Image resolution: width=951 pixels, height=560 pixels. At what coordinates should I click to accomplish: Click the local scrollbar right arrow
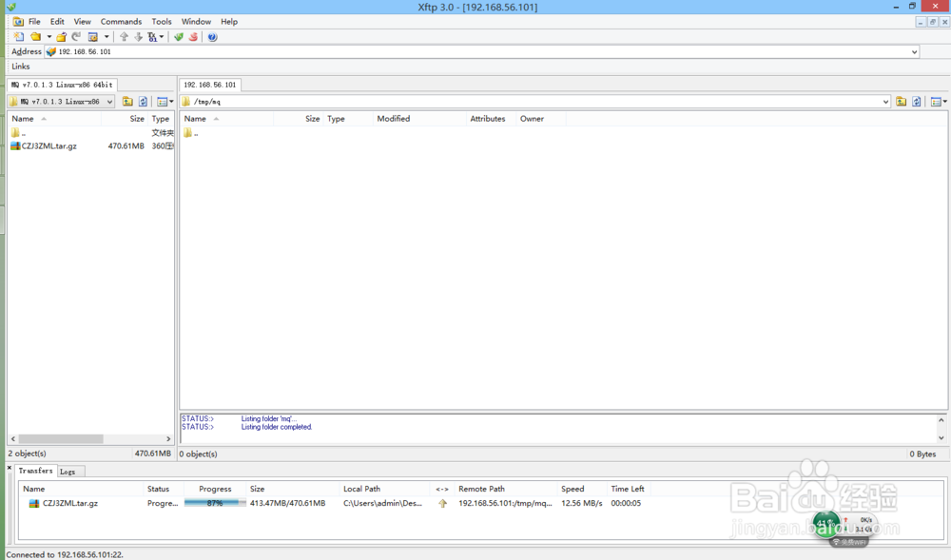[168, 439]
